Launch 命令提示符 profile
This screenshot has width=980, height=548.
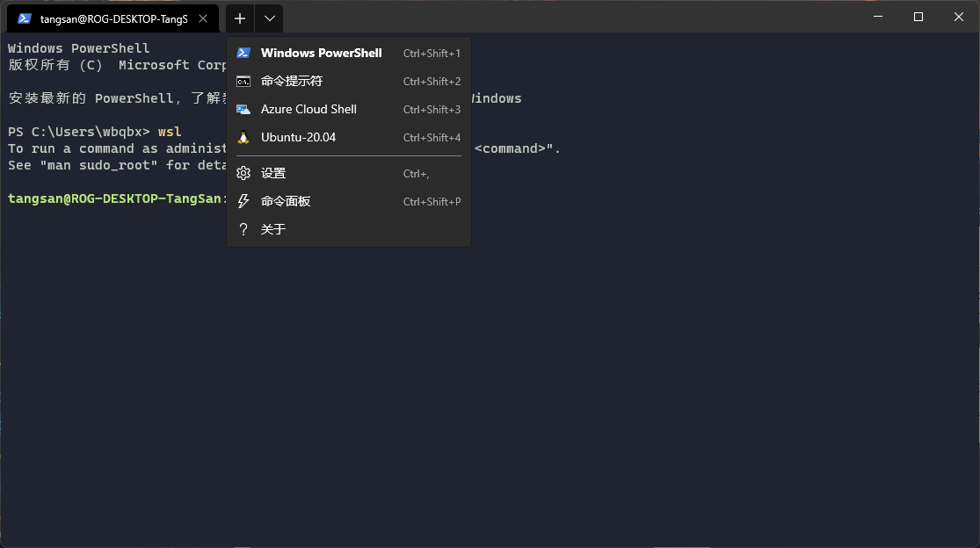pos(349,81)
